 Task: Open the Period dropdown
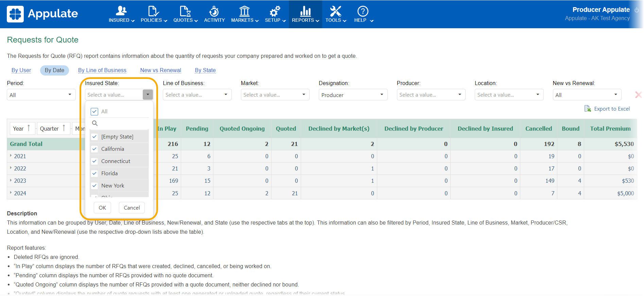point(41,95)
